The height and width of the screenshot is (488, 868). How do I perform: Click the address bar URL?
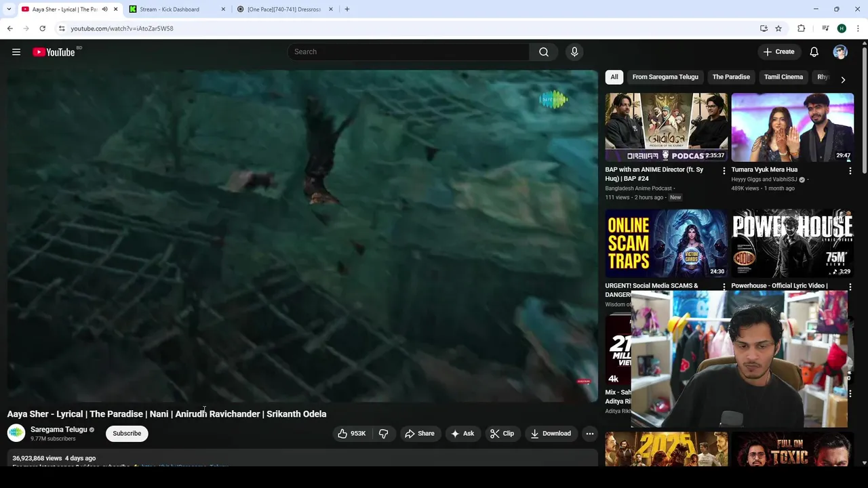[x=122, y=28]
